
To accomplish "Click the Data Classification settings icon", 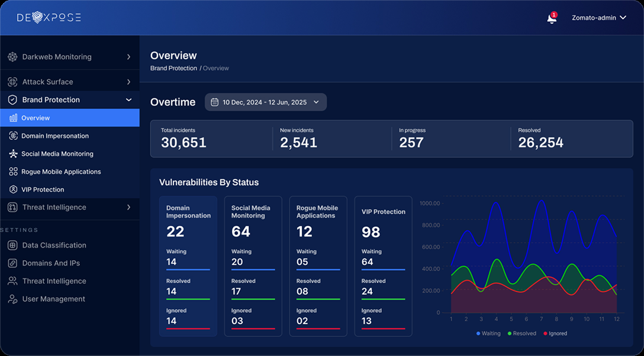I will tap(12, 245).
